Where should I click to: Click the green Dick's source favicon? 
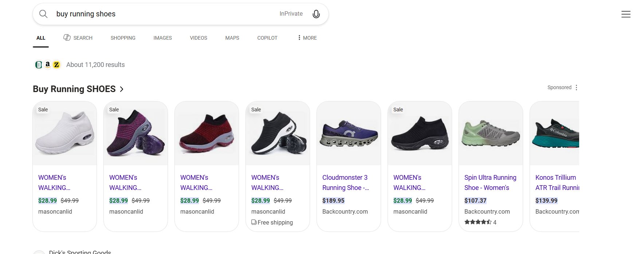39,65
